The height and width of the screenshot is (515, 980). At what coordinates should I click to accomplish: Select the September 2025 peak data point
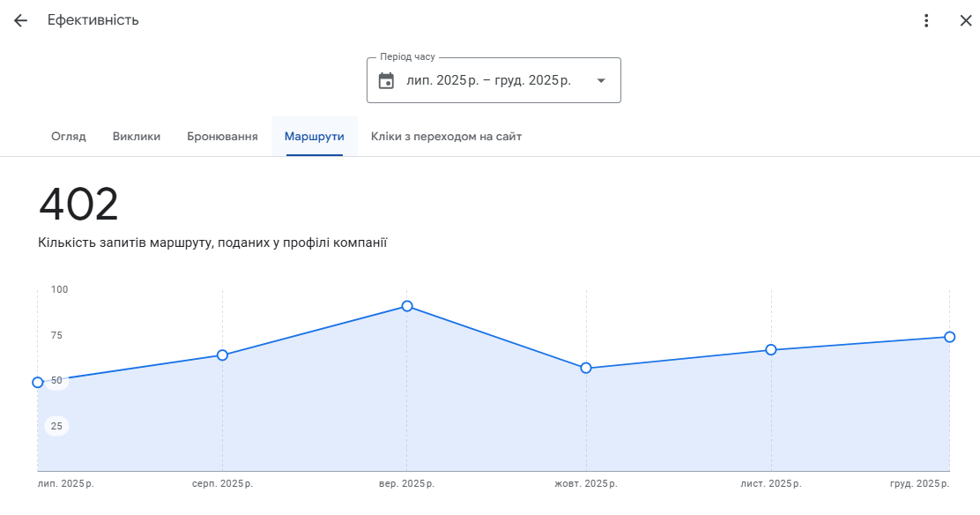click(x=407, y=306)
